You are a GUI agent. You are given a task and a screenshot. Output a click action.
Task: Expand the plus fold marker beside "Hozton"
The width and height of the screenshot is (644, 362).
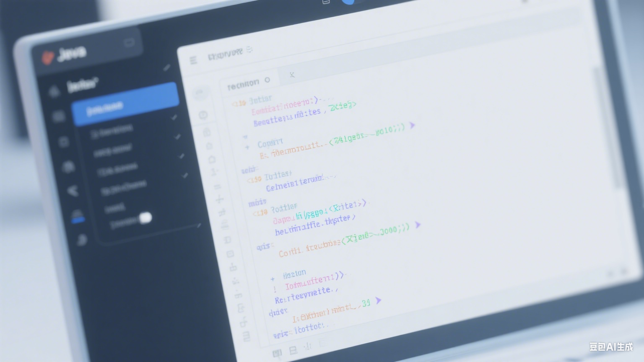[273, 279]
